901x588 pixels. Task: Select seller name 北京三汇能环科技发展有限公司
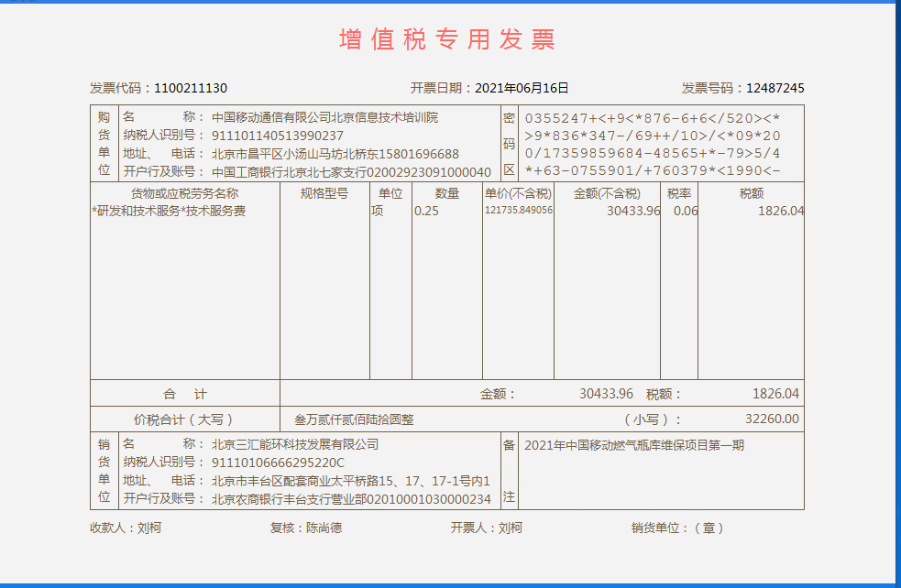pyautogui.click(x=294, y=444)
